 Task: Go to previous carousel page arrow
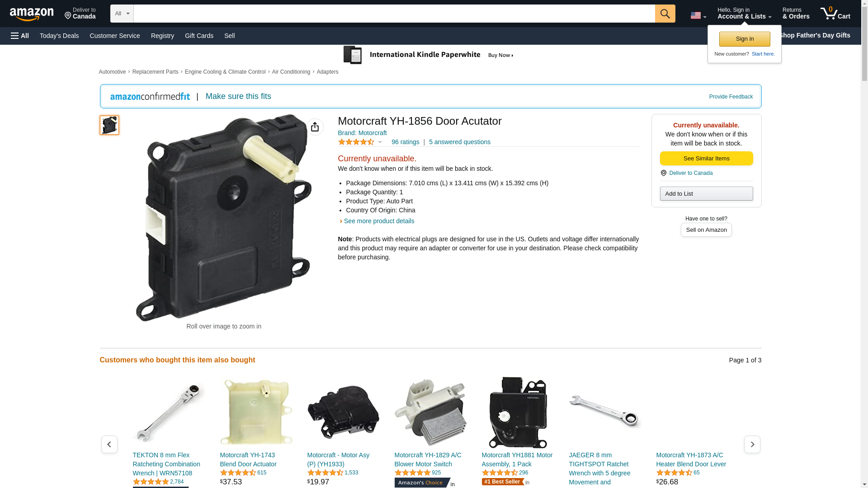109,444
